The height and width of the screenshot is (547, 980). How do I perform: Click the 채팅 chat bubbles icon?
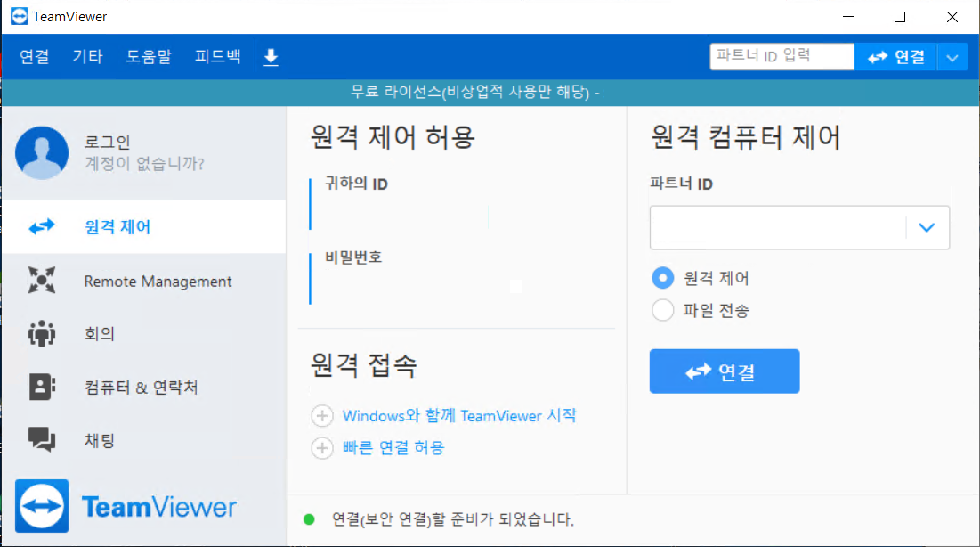point(42,439)
